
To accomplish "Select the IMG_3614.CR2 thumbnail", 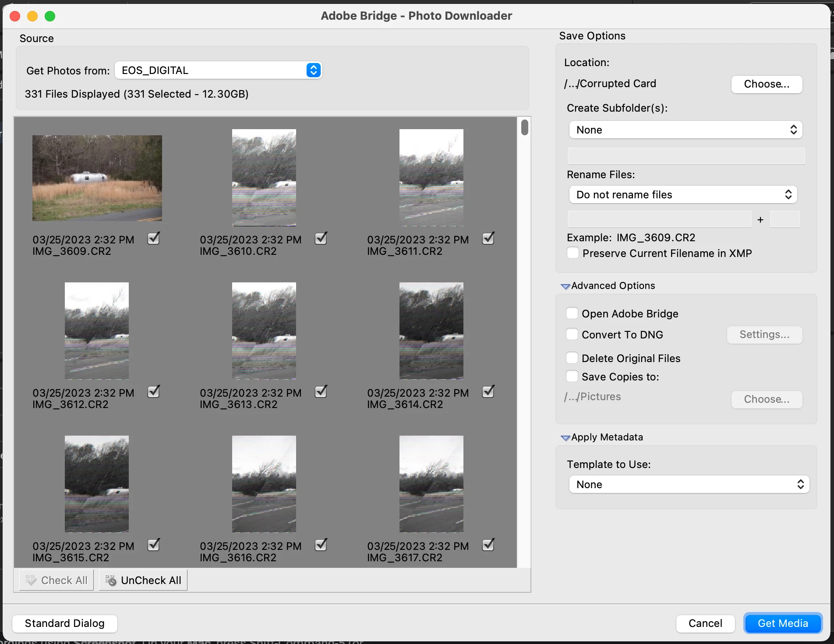I will coord(431,331).
